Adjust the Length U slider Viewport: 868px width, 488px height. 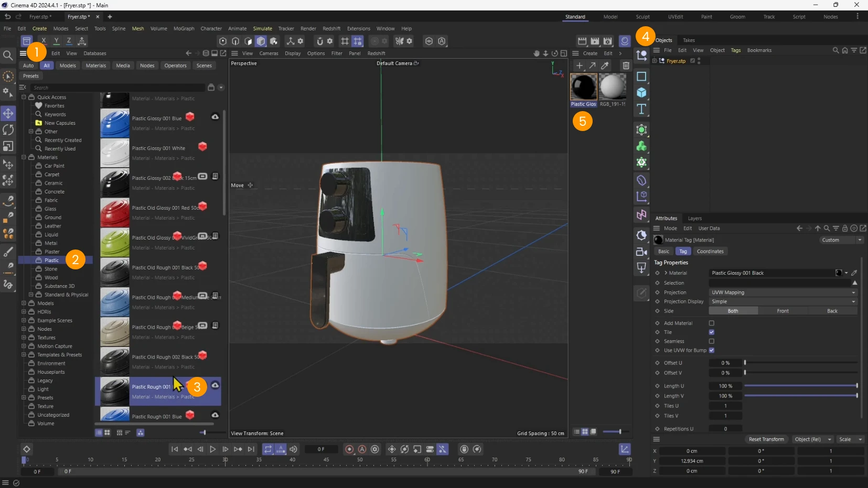(x=800, y=386)
